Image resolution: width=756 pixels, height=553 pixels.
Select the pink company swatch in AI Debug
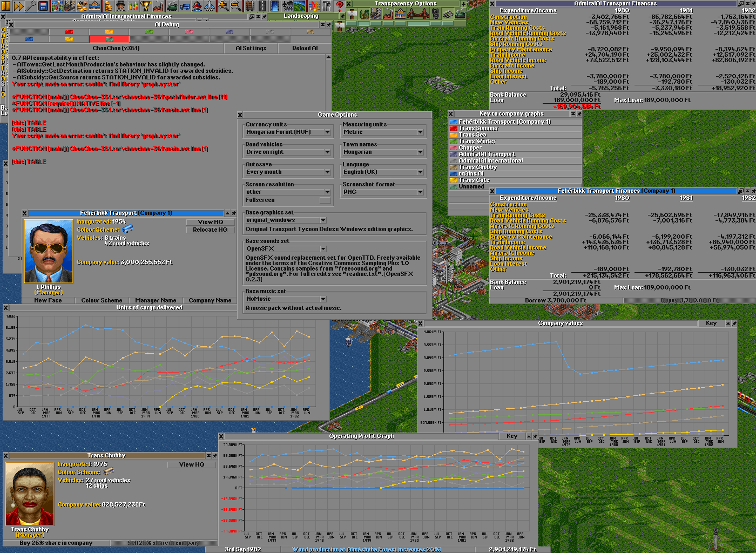(190, 32)
